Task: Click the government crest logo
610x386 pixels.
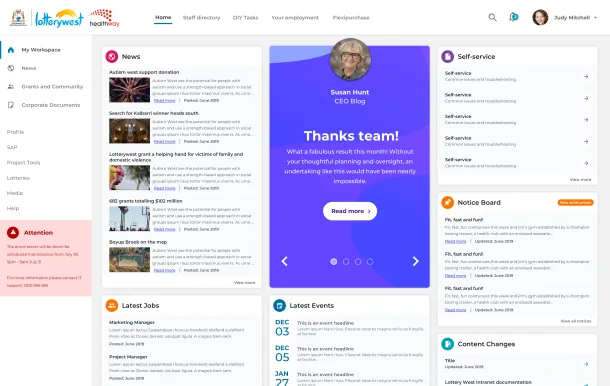Action: click(x=18, y=18)
